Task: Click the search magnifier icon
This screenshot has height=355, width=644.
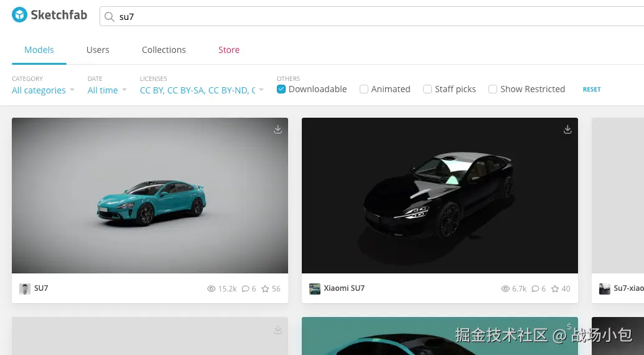Action: 110,17
